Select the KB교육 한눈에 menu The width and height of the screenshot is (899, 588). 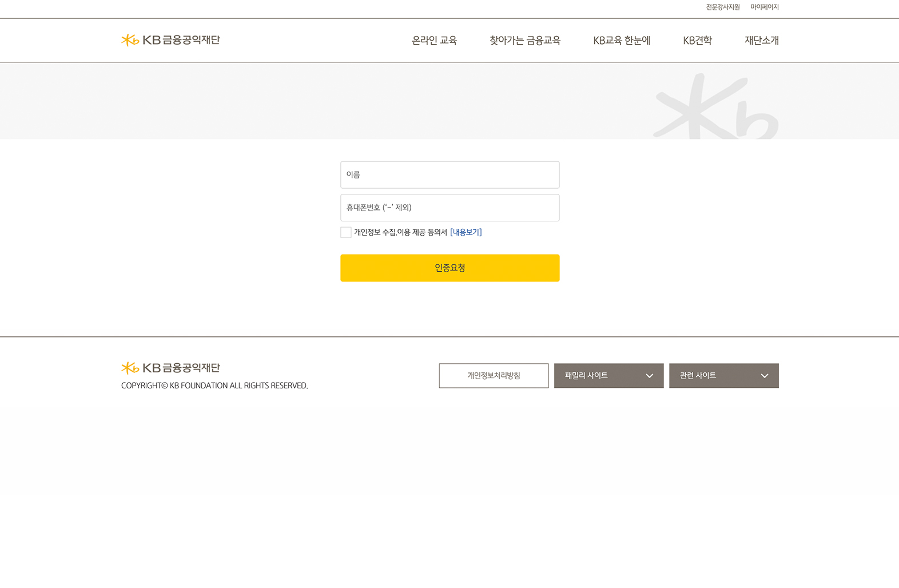click(622, 41)
